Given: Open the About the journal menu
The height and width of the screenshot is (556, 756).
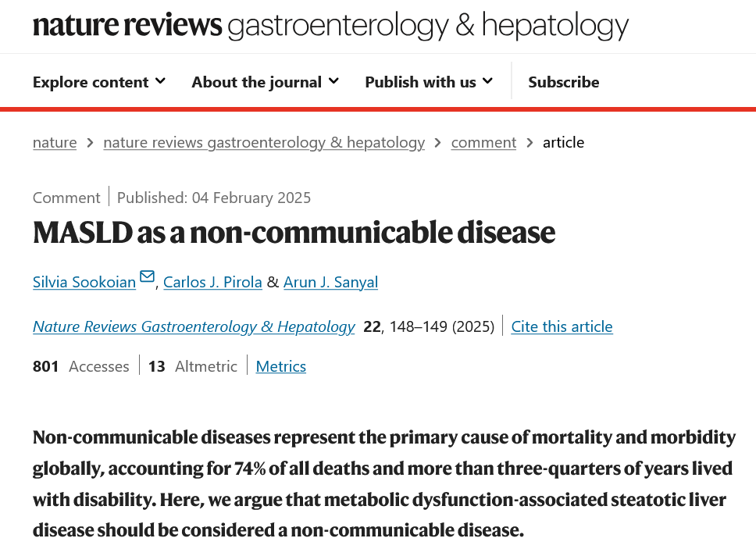Looking at the screenshot, I should [x=256, y=82].
